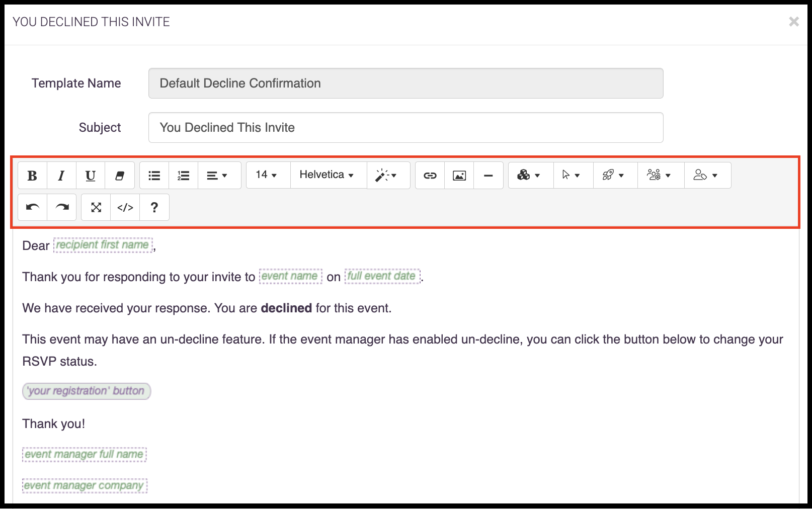The height and width of the screenshot is (509, 812).
Task: Click the 'Thank you!' line
Action: pyautogui.click(x=53, y=424)
